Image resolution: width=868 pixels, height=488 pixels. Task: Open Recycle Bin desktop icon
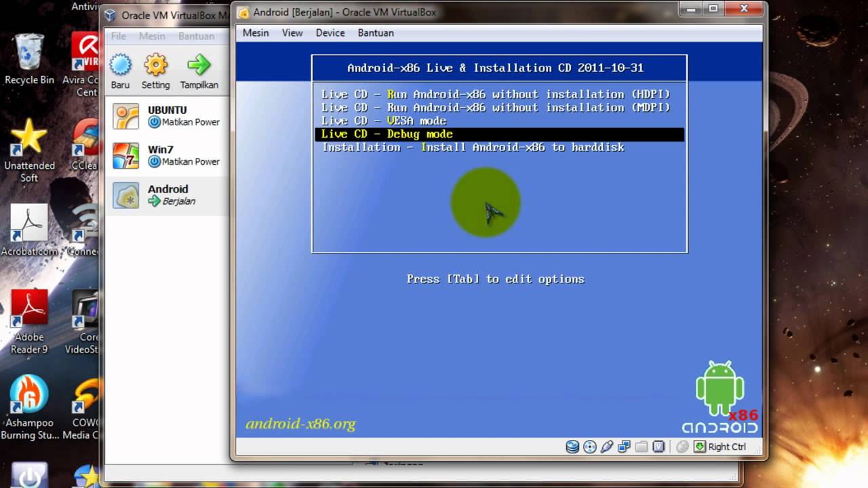tap(29, 60)
